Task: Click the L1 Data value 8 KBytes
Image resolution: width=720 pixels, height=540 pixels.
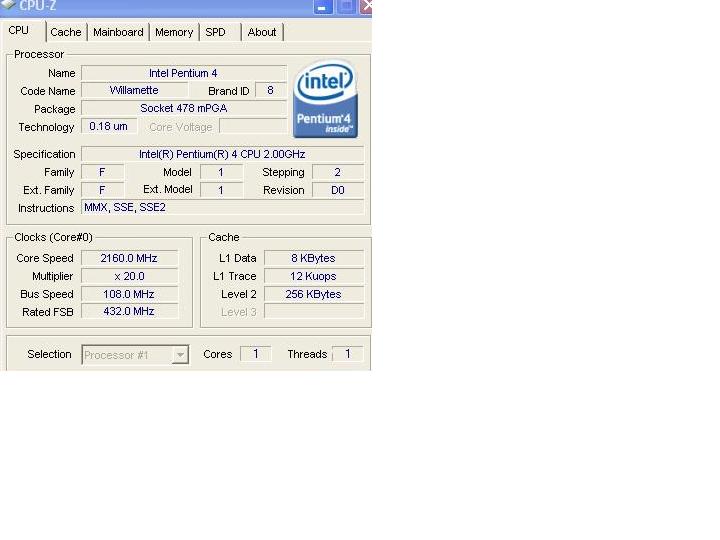Action: point(314,258)
